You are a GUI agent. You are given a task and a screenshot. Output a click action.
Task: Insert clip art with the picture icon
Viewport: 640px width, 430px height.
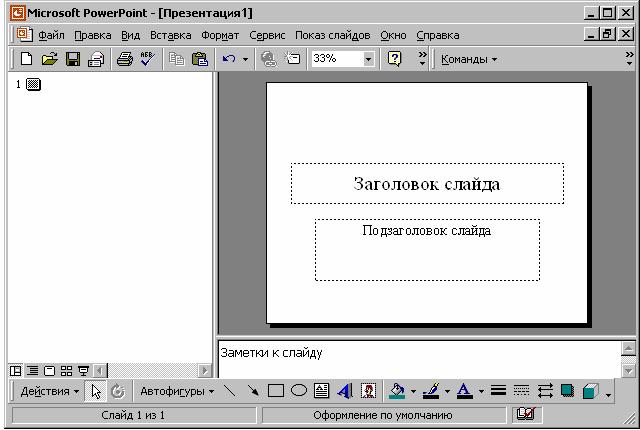point(369,391)
